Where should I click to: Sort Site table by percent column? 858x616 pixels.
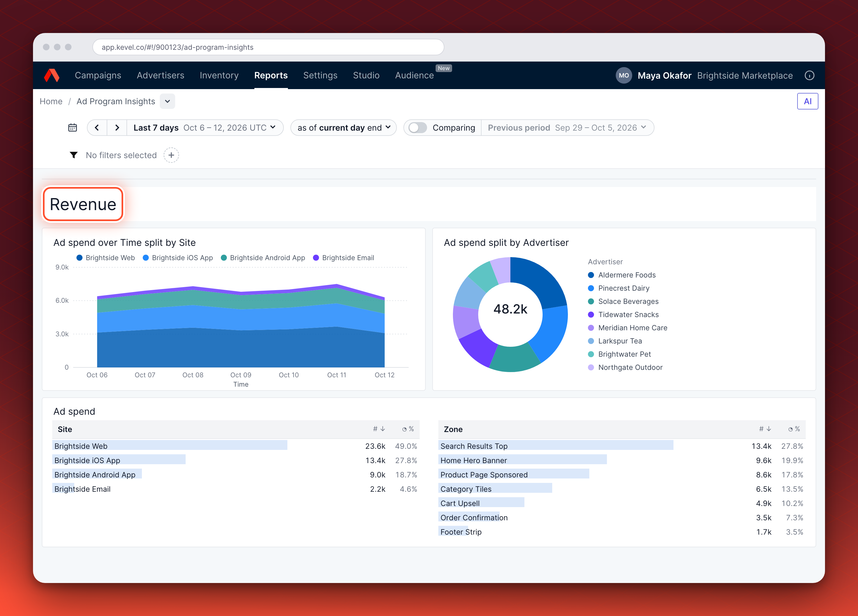(408, 429)
